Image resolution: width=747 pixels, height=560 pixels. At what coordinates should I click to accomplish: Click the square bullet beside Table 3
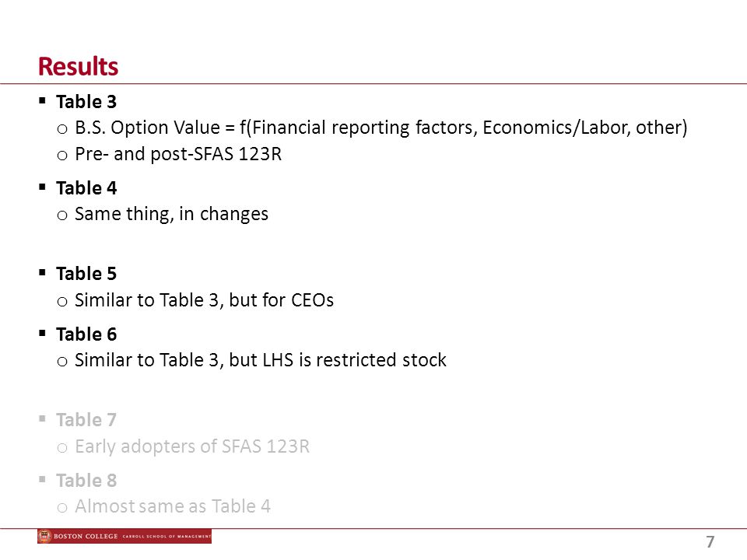42,100
